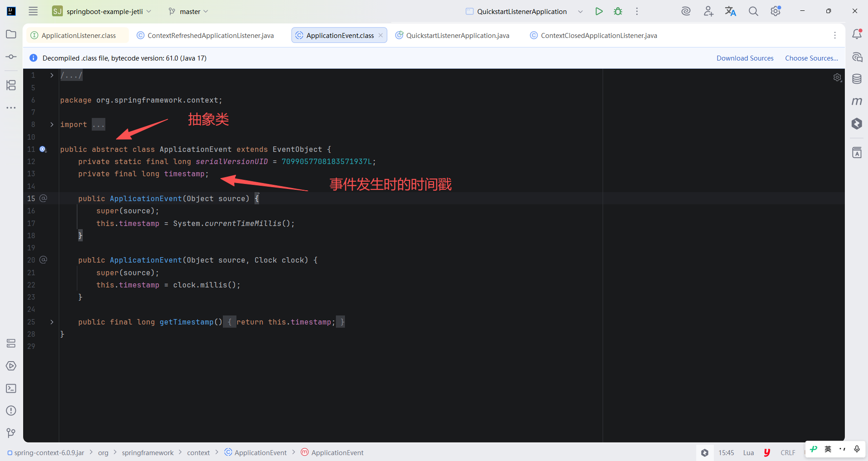The image size is (868, 461).
Task: Open the springboot-example-jetli project dropdown
Action: click(102, 11)
